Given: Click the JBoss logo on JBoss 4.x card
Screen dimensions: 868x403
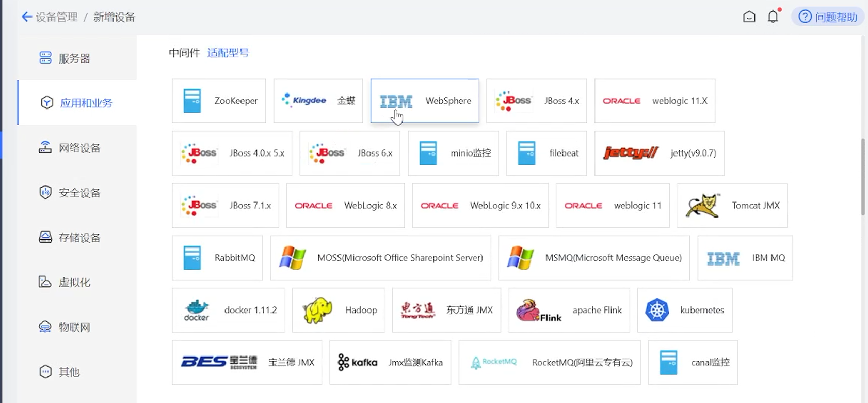Looking at the screenshot, I should point(513,101).
